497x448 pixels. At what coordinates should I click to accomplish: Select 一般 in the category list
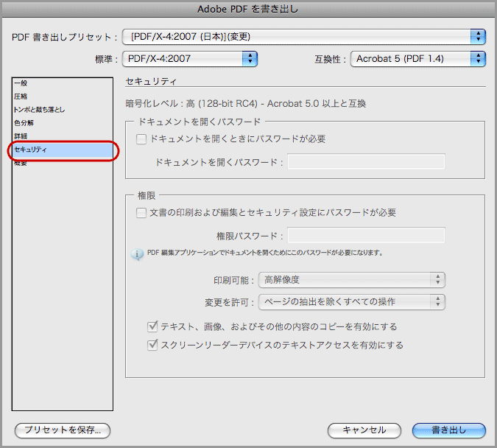pos(63,83)
